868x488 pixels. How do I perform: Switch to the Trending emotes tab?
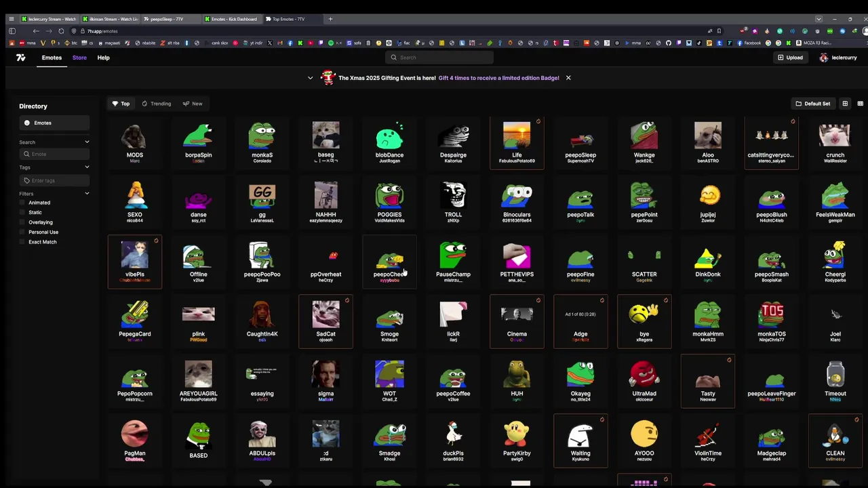pyautogui.click(x=156, y=104)
